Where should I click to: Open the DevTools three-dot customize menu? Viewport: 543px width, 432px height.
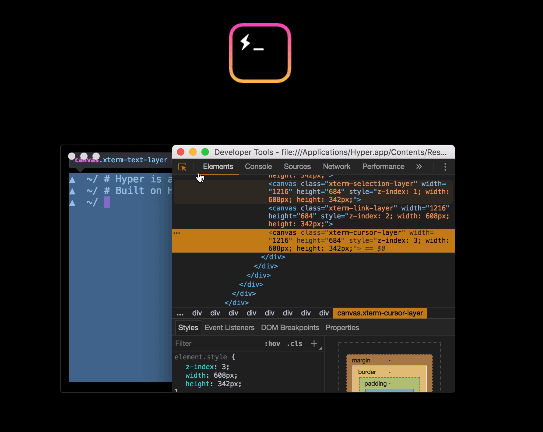(x=445, y=167)
